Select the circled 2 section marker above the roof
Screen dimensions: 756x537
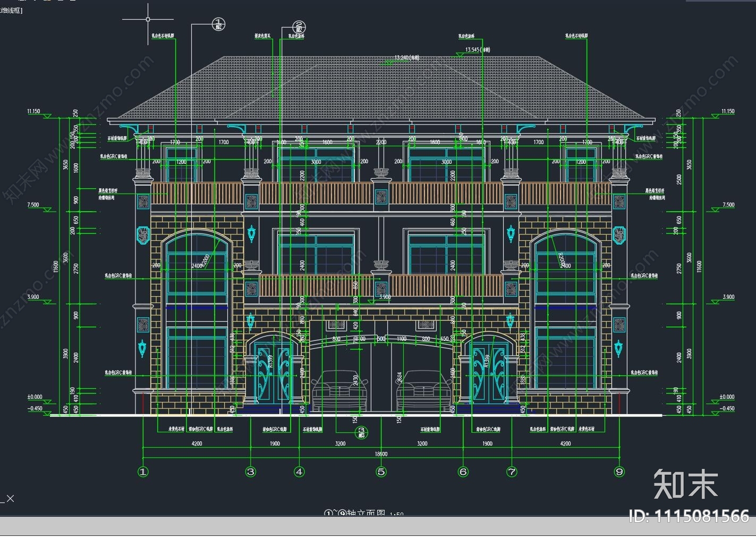299,27
